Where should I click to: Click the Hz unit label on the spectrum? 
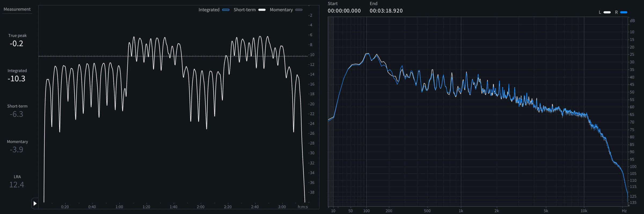click(x=624, y=211)
